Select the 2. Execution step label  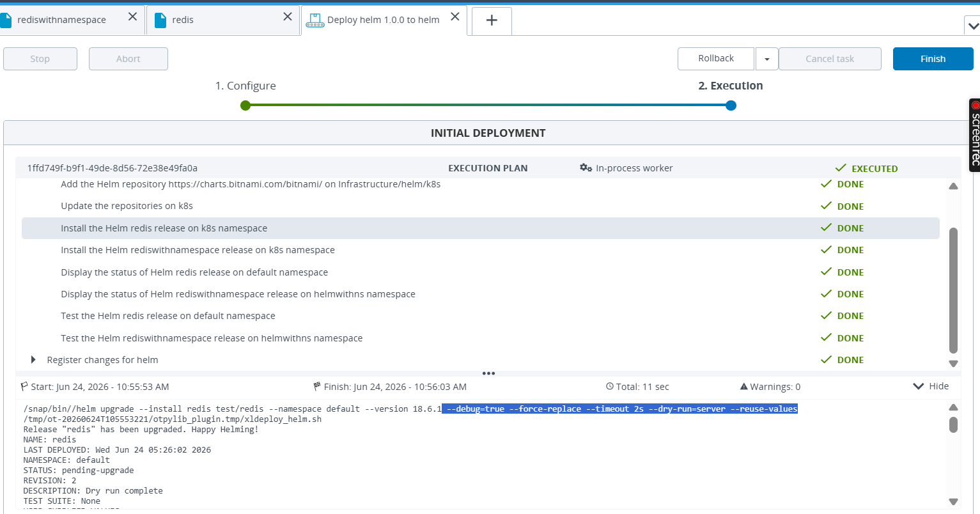(731, 86)
